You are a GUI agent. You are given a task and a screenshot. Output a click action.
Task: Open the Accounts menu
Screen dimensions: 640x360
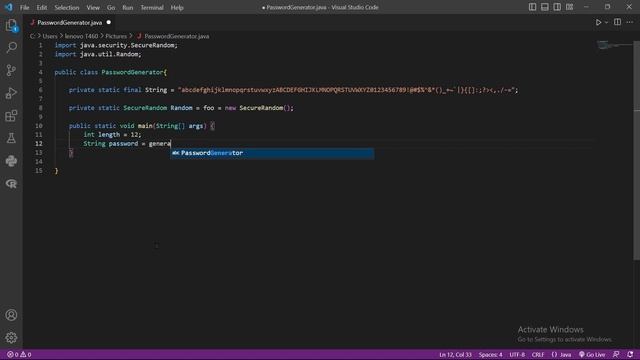pyautogui.click(x=11, y=315)
